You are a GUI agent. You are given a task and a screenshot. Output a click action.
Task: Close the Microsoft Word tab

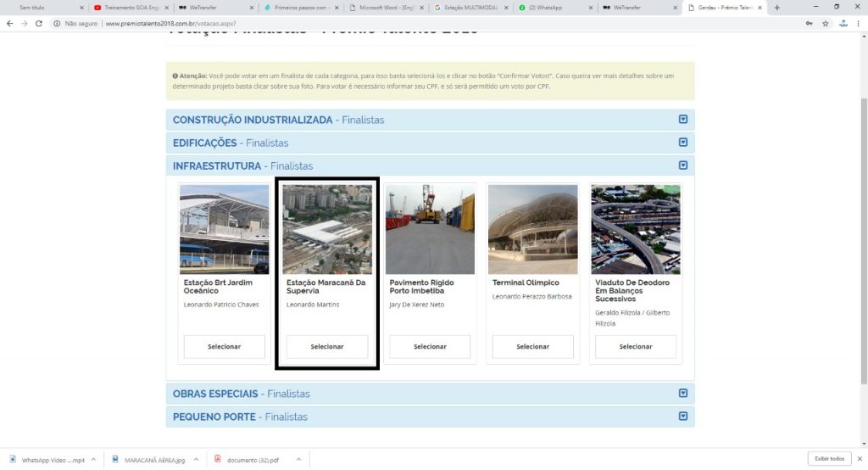point(422,8)
